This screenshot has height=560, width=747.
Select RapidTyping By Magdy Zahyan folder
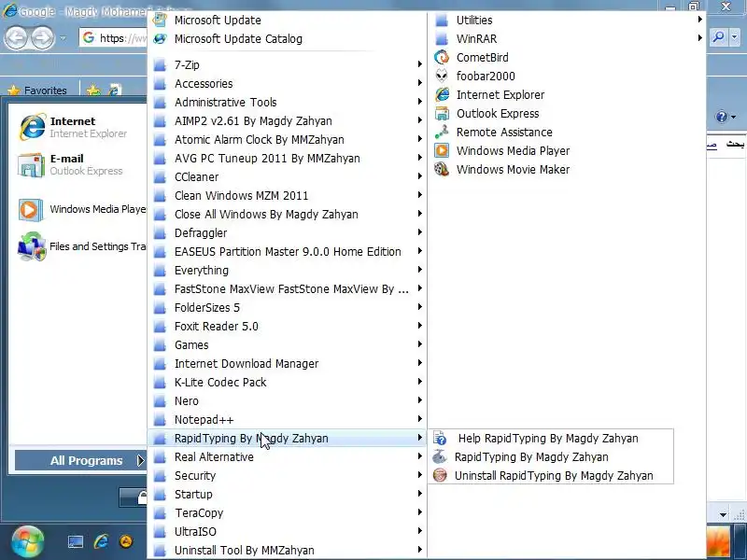click(288, 438)
